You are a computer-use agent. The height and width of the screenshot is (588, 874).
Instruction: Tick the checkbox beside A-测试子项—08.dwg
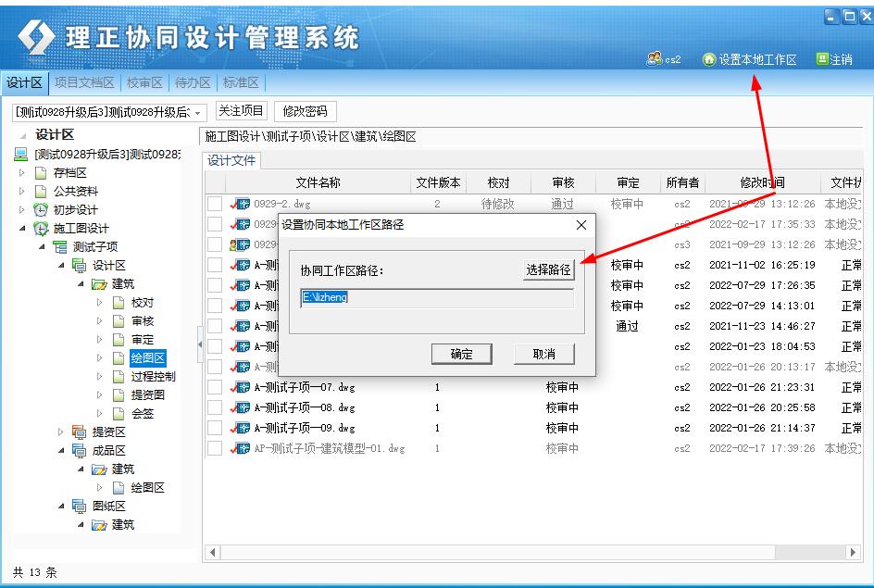(x=215, y=408)
